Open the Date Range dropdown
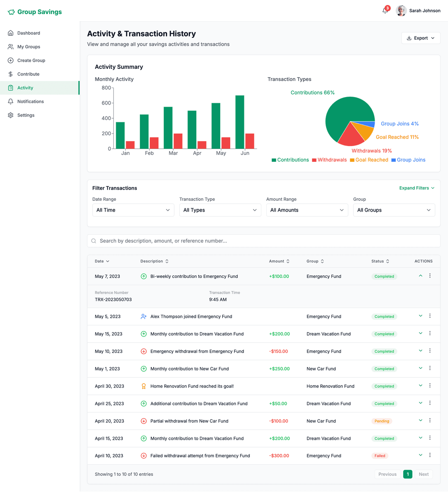Viewport: 448px width, 492px height. click(133, 210)
